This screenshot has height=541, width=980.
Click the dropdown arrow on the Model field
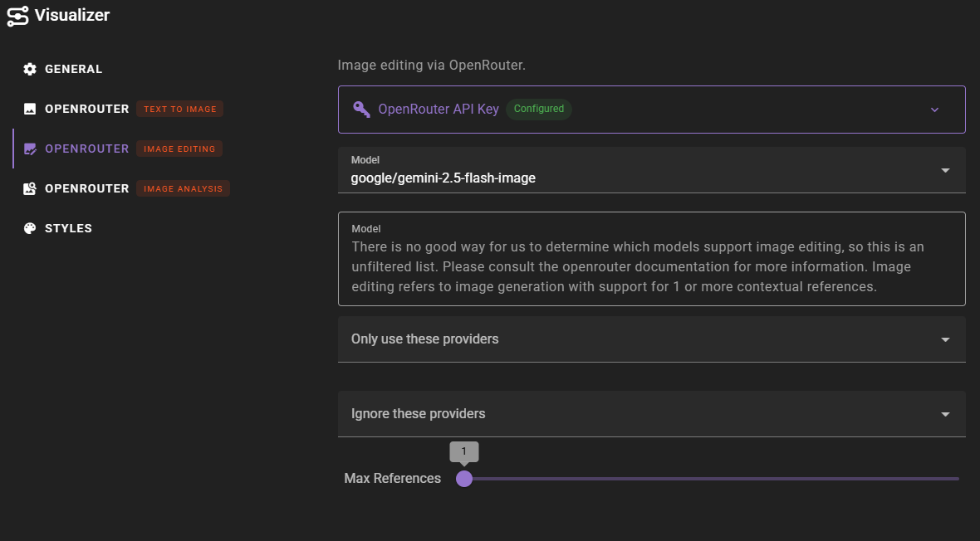point(945,170)
